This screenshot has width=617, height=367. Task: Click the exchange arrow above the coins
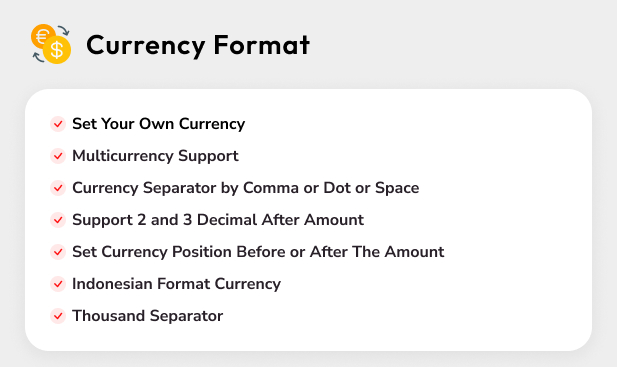click(x=63, y=30)
